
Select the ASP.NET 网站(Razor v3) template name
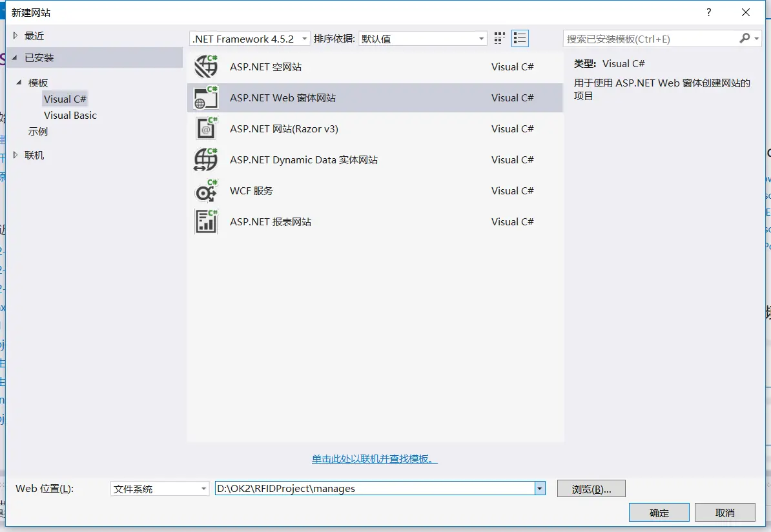[283, 128]
